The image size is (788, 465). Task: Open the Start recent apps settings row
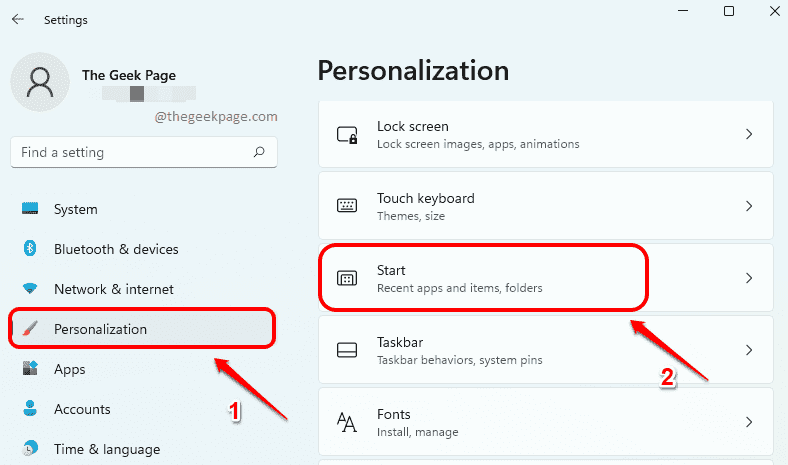[546, 278]
